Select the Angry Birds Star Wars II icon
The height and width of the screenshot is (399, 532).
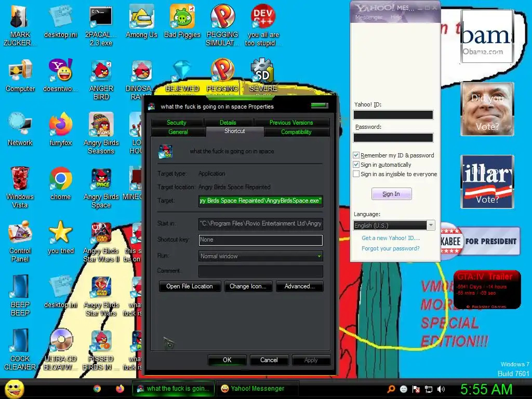click(x=101, y=242)
